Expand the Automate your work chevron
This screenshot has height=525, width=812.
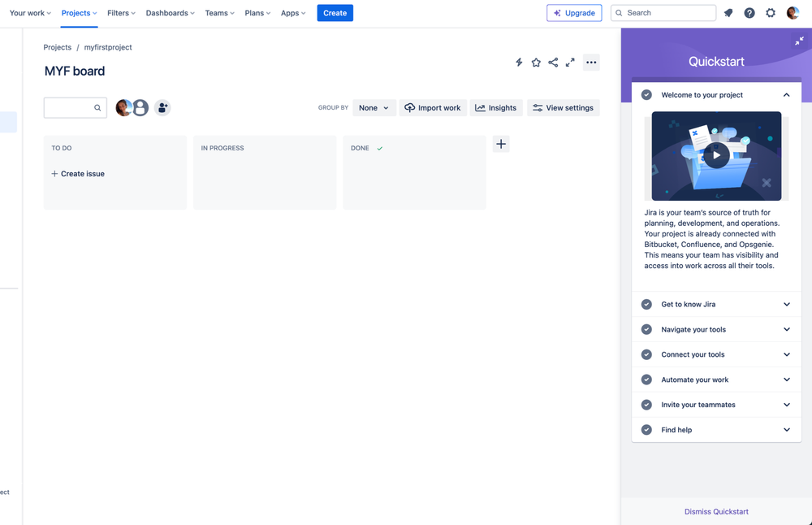click(786, 380)
